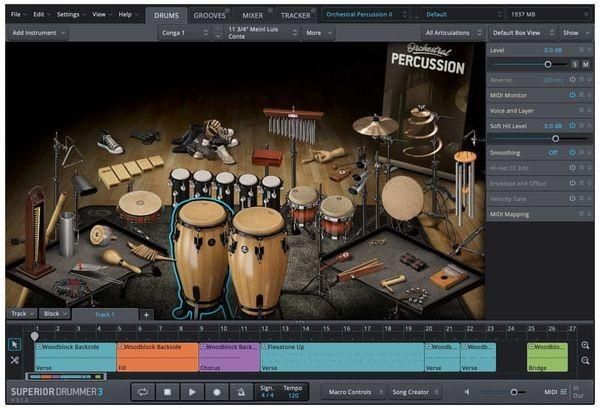Open the Help menu
The width and height of the screenshot is (600, 408).
pos(127,15)
